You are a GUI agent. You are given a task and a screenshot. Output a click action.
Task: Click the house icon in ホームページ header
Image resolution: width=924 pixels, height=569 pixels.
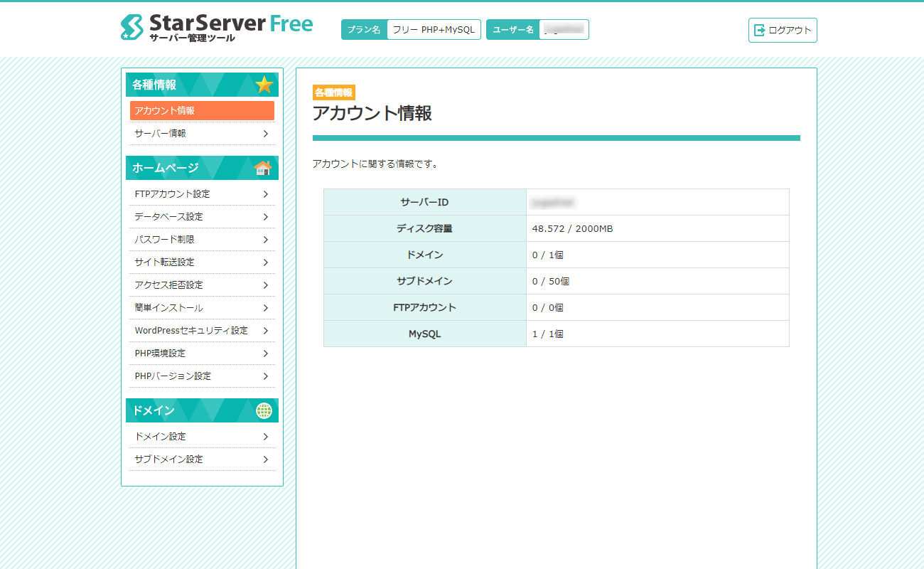(263, 168)
